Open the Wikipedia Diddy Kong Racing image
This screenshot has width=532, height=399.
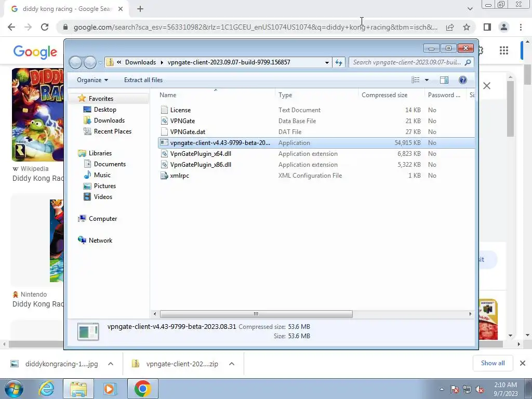click(x=37, y=115)
